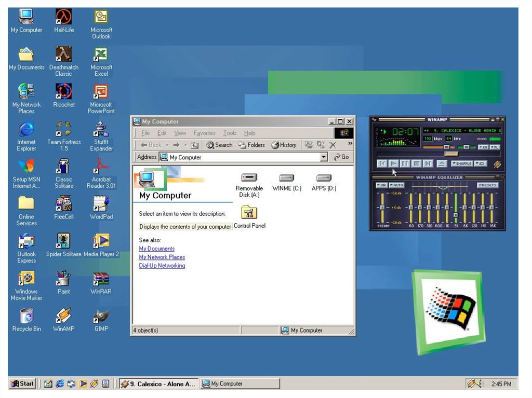Expand the Address bar dropdown arrow
This screenshot has height=398, width=532.
point(324,157)
